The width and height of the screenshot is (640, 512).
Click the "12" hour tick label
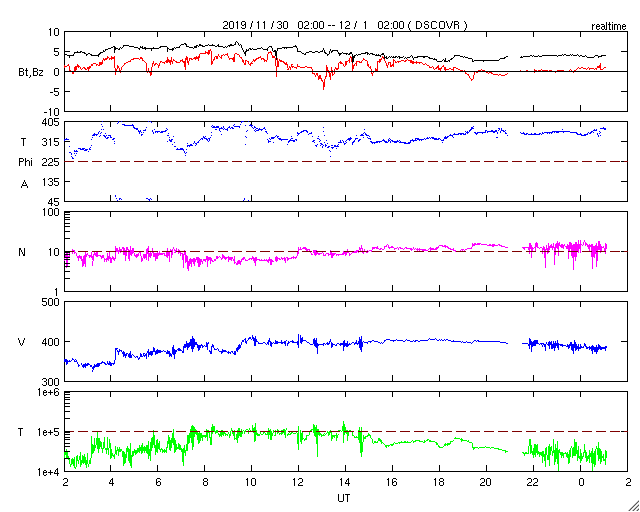(x=298, y=483)
